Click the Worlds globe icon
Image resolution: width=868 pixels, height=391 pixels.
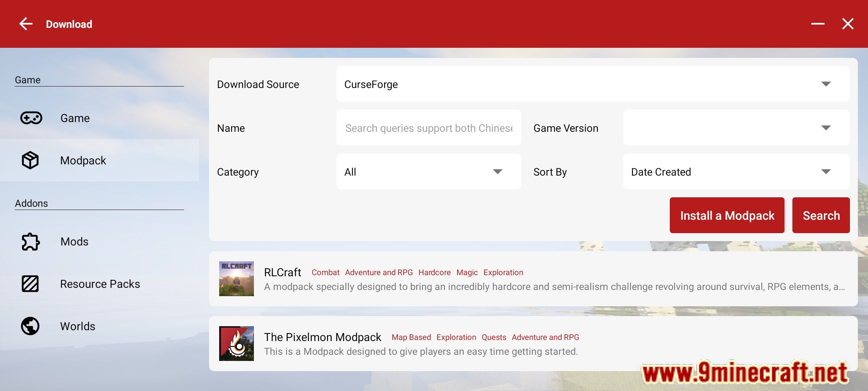29,325
